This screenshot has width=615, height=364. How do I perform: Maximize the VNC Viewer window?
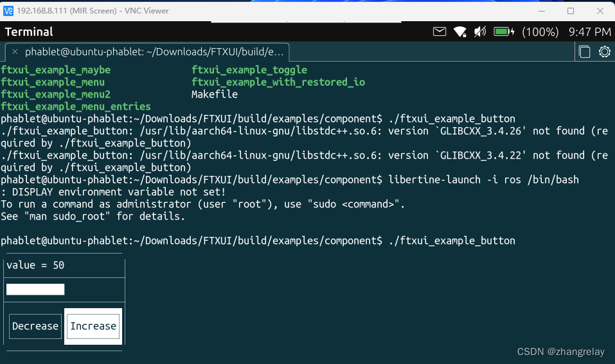tap(571, 11)
